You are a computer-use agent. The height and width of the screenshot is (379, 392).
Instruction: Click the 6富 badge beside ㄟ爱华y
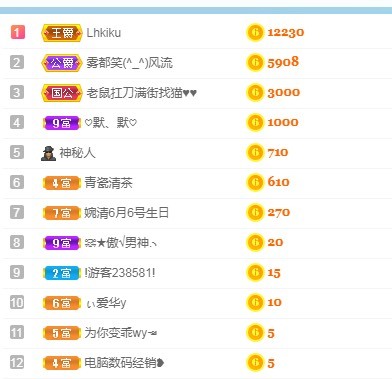[62, 303]
